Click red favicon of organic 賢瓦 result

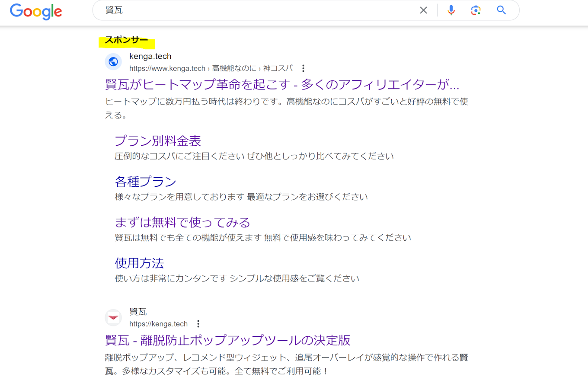point(113,318)
